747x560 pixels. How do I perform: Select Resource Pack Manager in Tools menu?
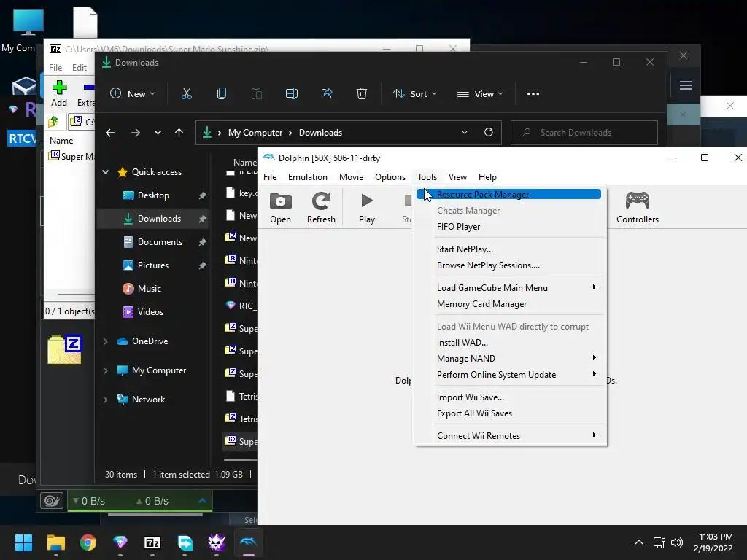508,194
